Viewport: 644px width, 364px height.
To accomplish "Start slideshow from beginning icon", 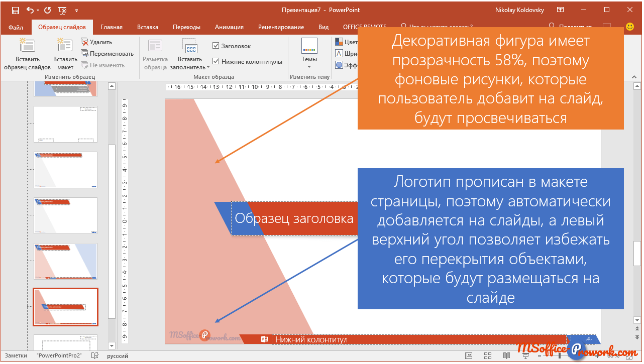I will coord(63,10).
